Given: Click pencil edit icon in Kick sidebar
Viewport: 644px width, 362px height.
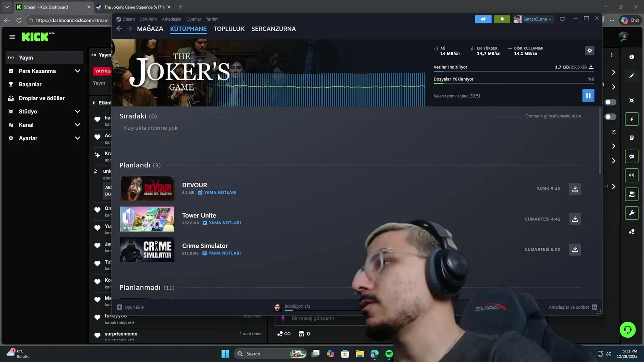Looking at the screenshot, I should (x=632, y=76).
